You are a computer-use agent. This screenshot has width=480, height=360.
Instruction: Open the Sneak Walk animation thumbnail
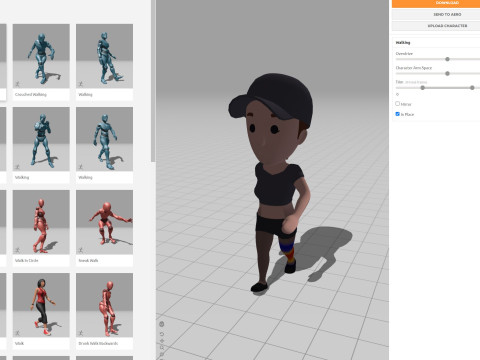104,222
